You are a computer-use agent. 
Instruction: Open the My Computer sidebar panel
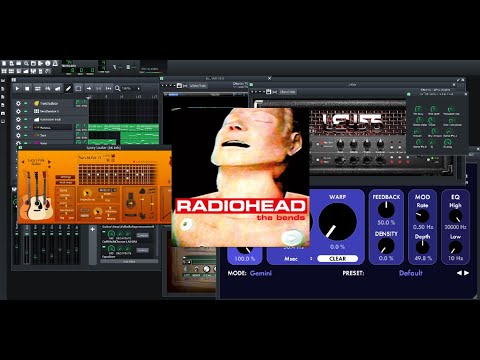click(3, 121)
